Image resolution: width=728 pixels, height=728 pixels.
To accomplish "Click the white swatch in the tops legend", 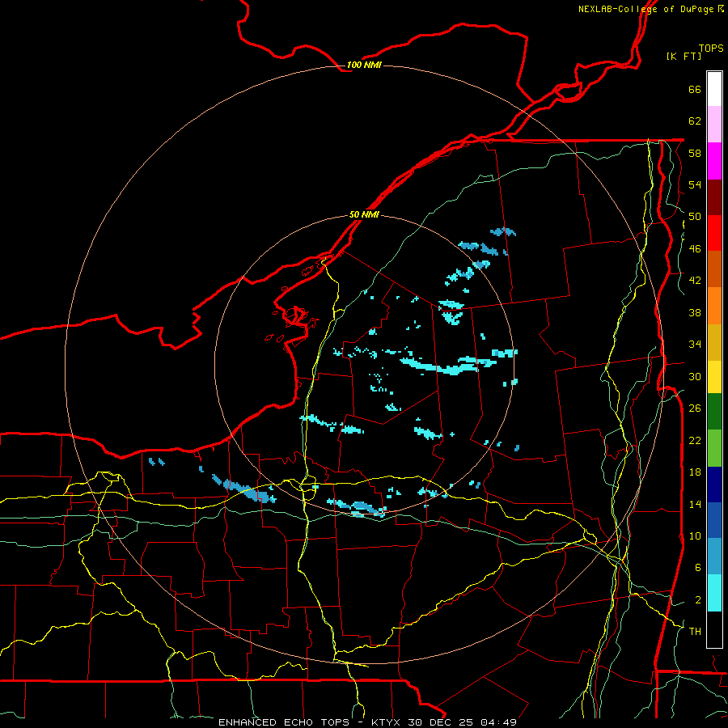I will click(714, 89).
